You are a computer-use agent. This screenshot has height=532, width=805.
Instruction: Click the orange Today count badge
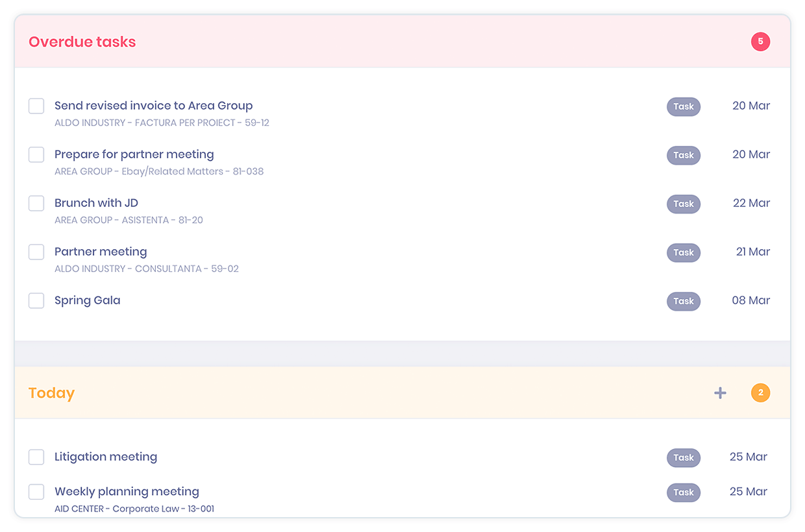(x=760, y=393)
